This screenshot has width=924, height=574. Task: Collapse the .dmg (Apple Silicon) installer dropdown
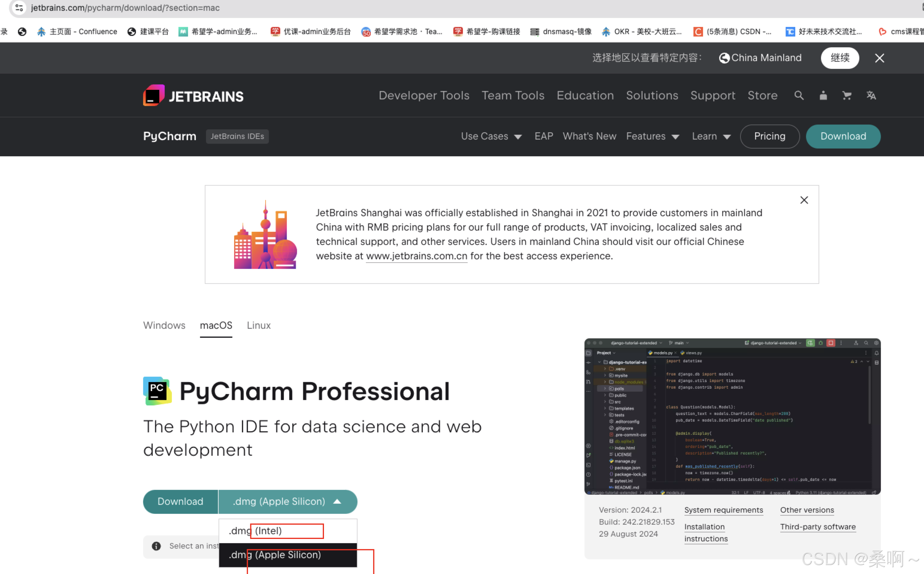pos(288,502)
